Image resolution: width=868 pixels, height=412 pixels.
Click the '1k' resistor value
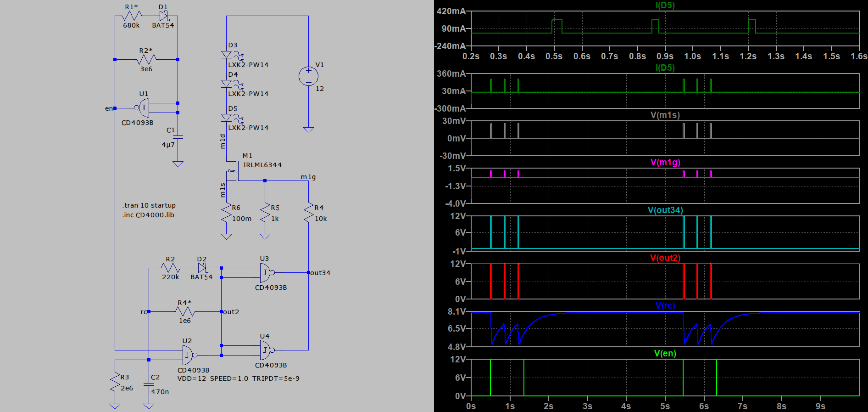275,218
